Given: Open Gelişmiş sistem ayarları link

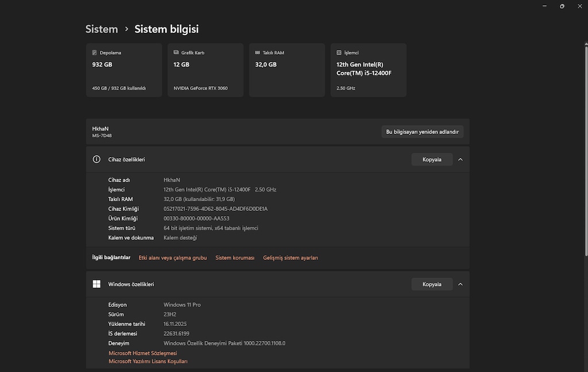Looking at the screenshot, I should tap(290, 258).
